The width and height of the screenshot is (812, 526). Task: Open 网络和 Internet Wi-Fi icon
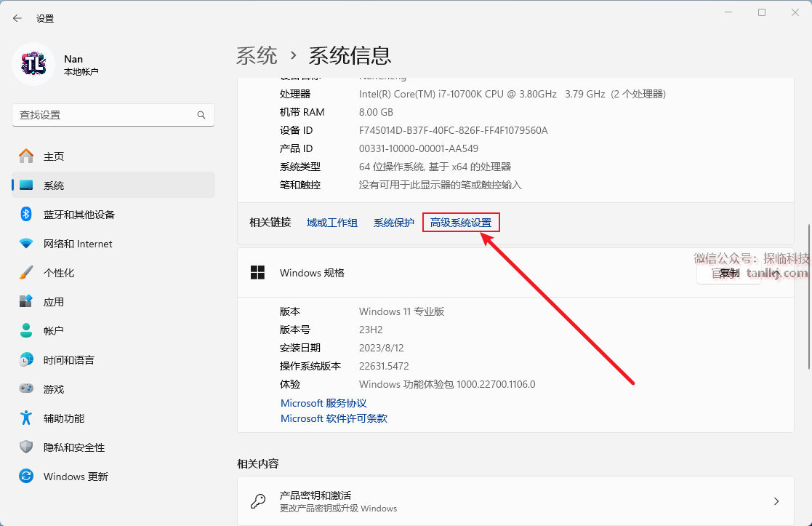(26, 244)
